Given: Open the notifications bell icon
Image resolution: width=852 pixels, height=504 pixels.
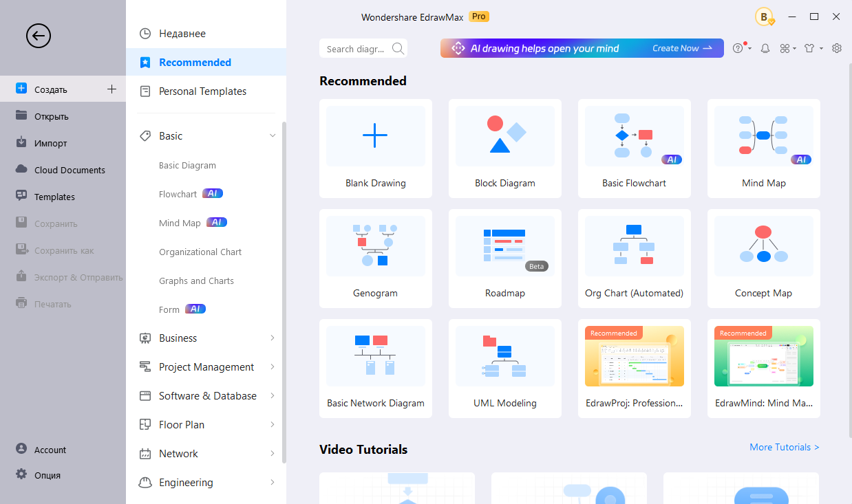Looking at the screenshot, I should [x=765, y=48].
